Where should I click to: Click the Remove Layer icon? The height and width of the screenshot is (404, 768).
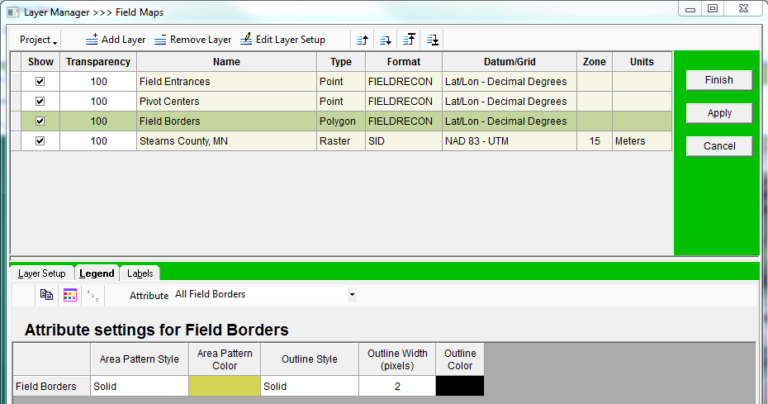pyautogui.click(x=160, y=40)
